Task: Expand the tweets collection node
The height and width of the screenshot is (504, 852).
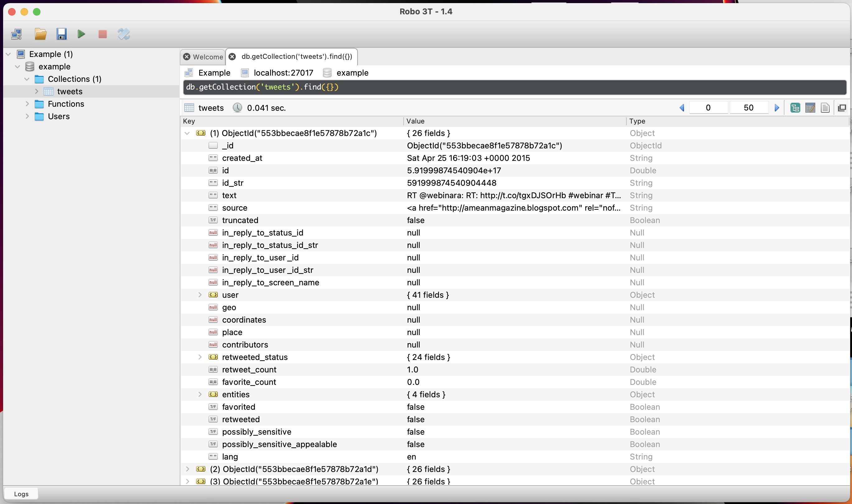Action: (x=36, y=91)
